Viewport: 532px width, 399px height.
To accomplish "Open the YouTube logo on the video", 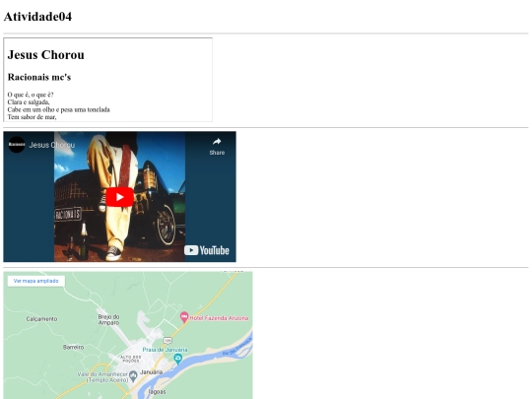I will tap(207, 250).
